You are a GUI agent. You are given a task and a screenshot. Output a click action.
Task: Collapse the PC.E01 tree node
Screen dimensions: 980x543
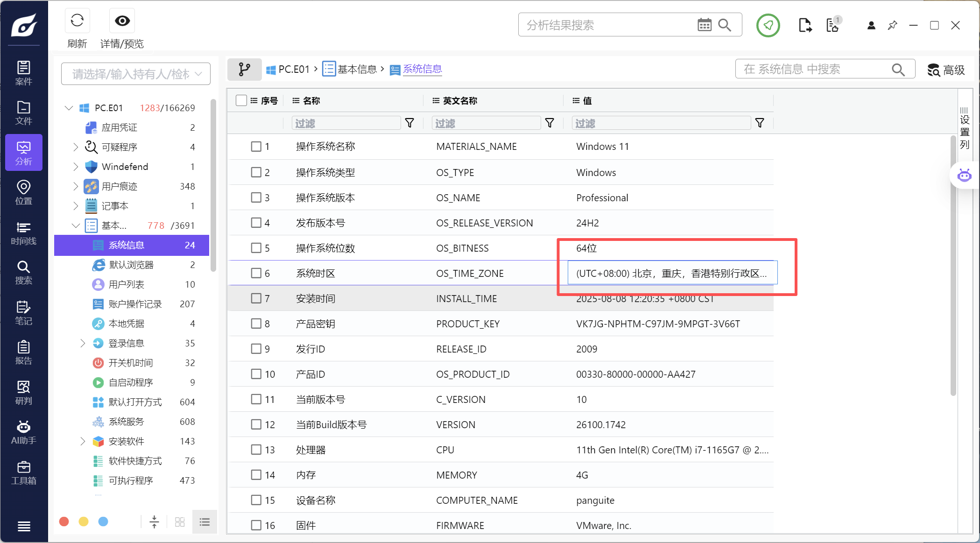pyautogui.click(x=69, y=108)
